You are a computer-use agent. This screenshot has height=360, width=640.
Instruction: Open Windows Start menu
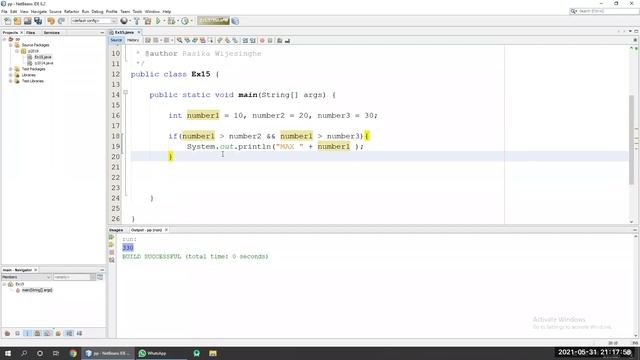coord(8,353)
